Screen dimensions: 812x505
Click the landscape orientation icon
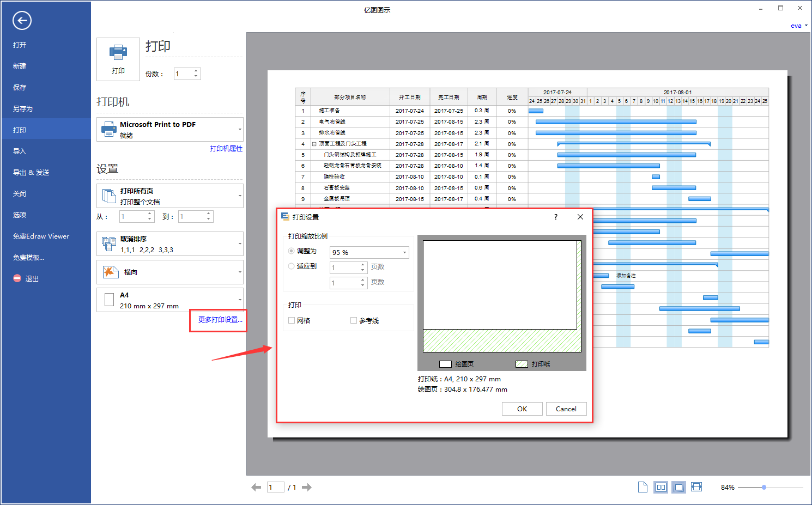[110, 272]
